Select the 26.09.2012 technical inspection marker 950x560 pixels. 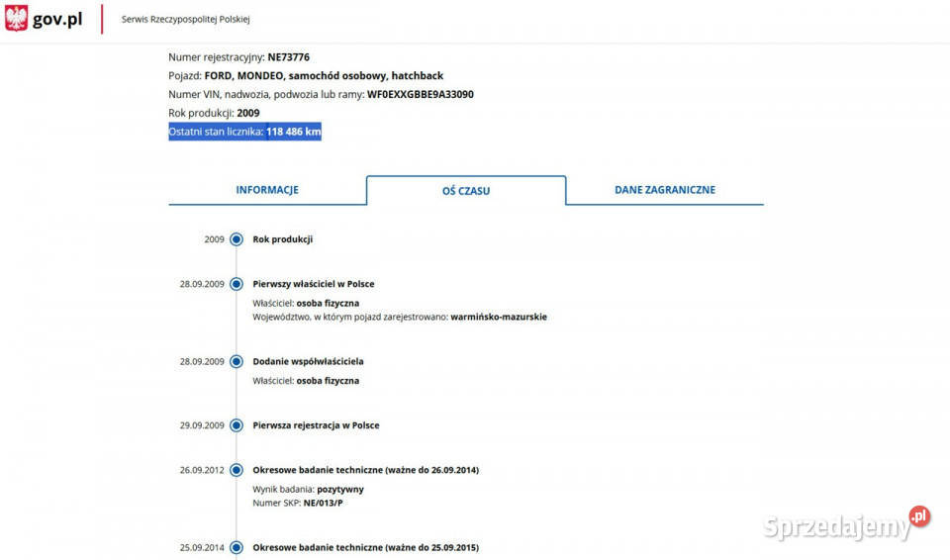pyautogui.click(x=237, y=470)
